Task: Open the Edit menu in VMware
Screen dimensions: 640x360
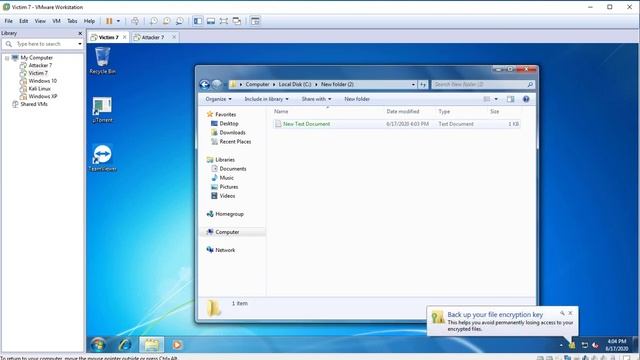Action: 24,21
